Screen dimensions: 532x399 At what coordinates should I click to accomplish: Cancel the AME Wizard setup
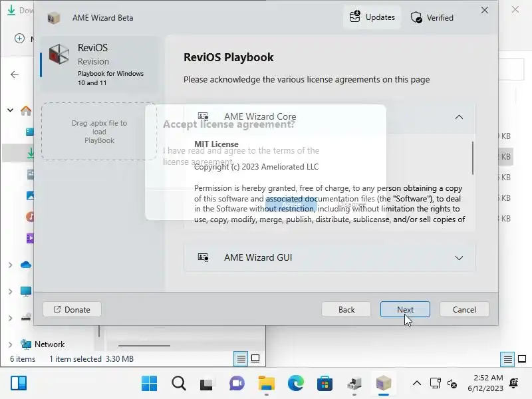pos(464,309)
